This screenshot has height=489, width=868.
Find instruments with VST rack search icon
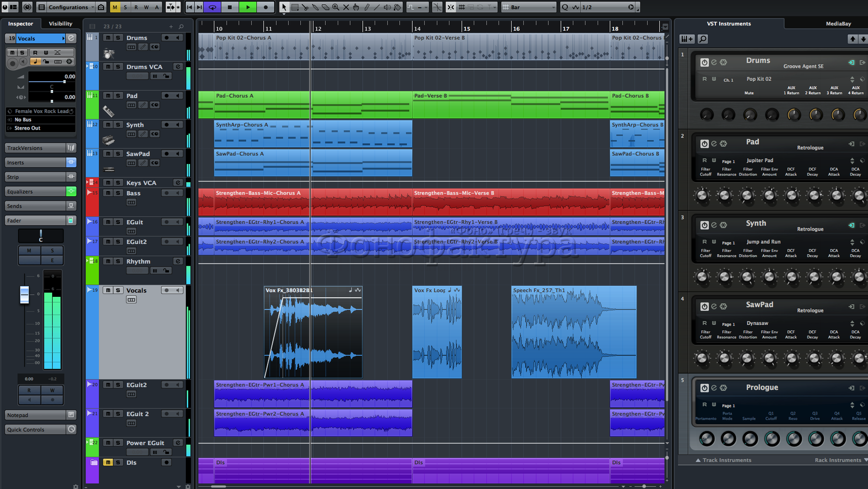pos(703,39)
